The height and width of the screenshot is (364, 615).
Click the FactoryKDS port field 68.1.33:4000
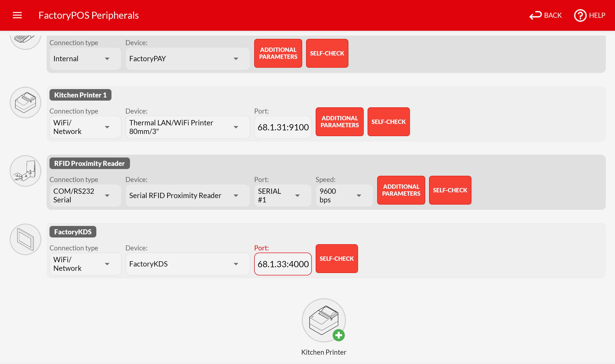coord(283,264)
